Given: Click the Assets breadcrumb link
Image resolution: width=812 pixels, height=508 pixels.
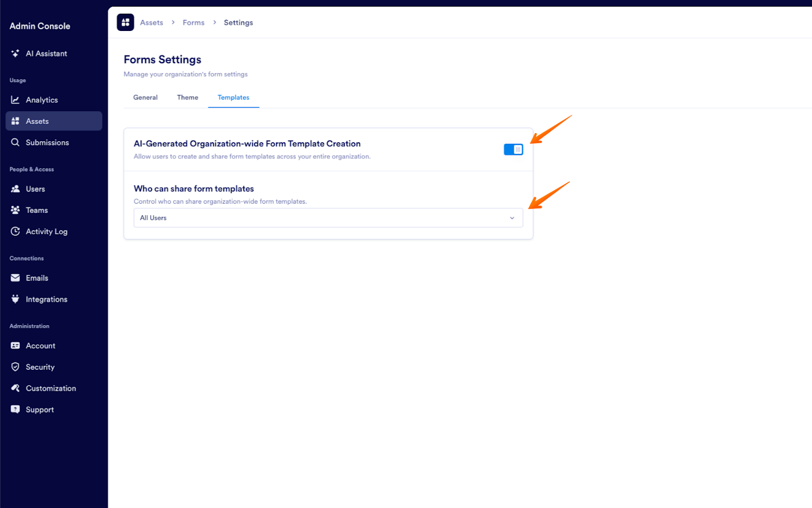Looking at the screenshot, I should [x=151, y=22].
